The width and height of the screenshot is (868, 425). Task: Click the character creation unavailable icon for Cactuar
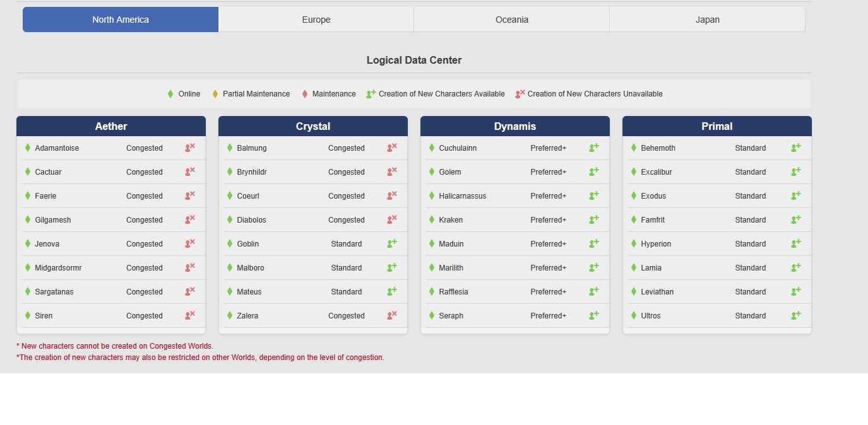190,172
